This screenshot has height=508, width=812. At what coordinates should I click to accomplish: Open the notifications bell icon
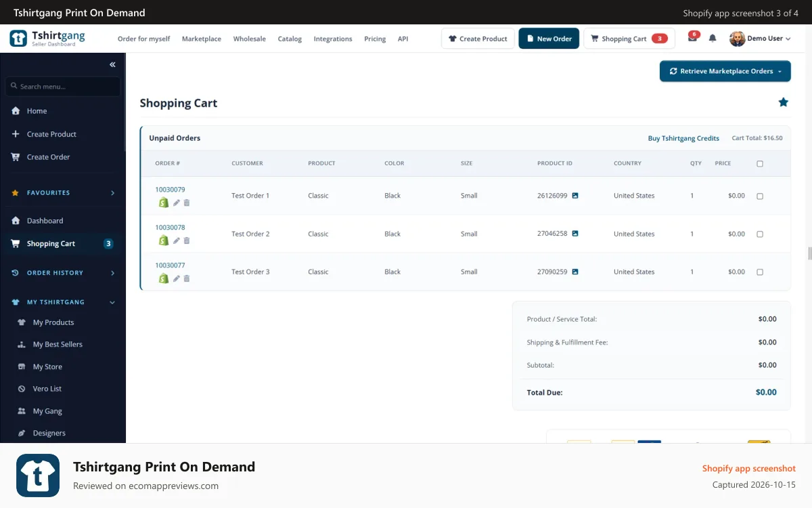pos(713,39)
